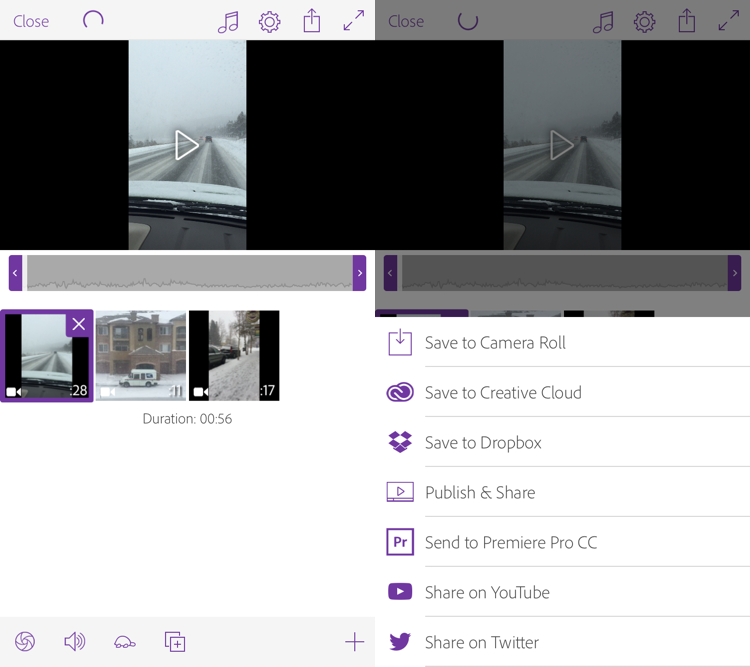Select the 17-second sidewalk clip

(x=234, y=356)
